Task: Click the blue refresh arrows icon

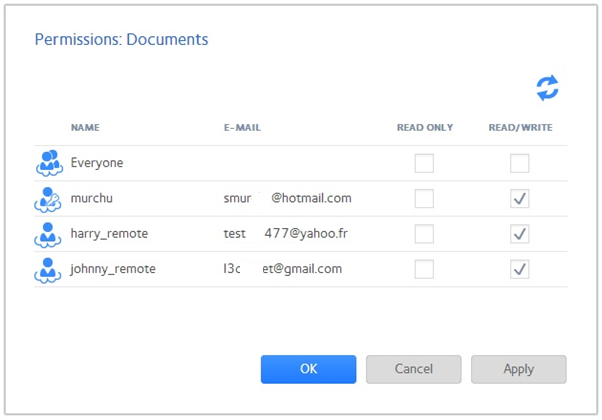Action: pos(547,88)
